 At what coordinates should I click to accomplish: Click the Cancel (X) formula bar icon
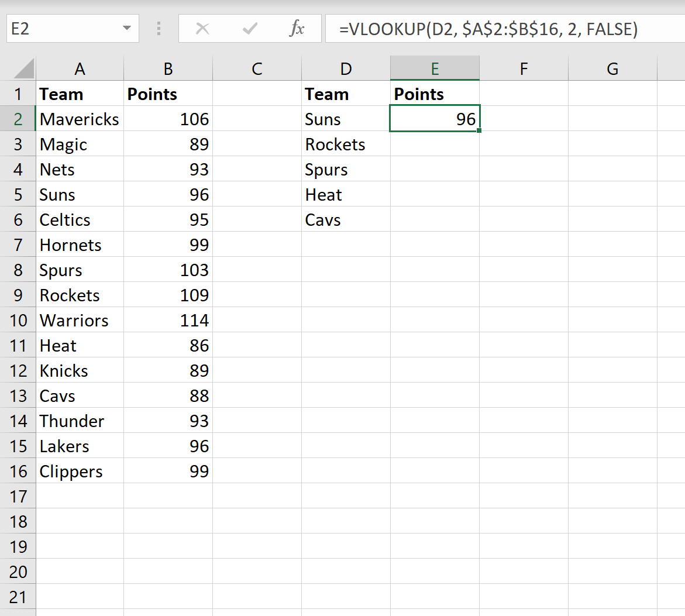[202, 29]
